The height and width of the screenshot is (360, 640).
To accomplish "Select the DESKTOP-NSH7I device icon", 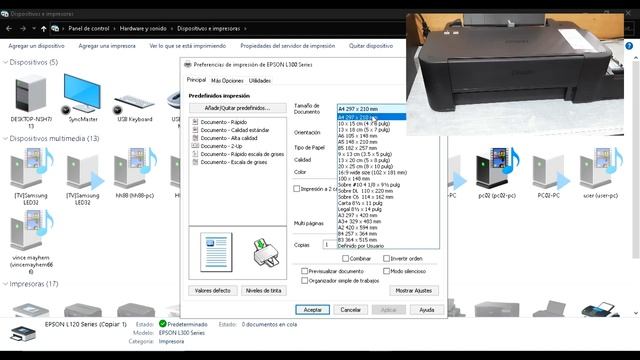I will (31, 94).
